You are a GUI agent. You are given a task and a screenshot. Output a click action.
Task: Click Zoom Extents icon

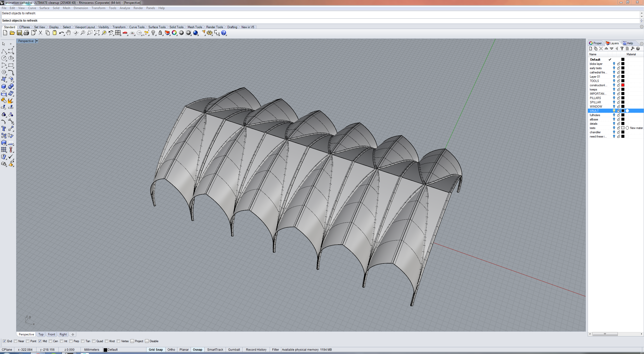(97, 33)
